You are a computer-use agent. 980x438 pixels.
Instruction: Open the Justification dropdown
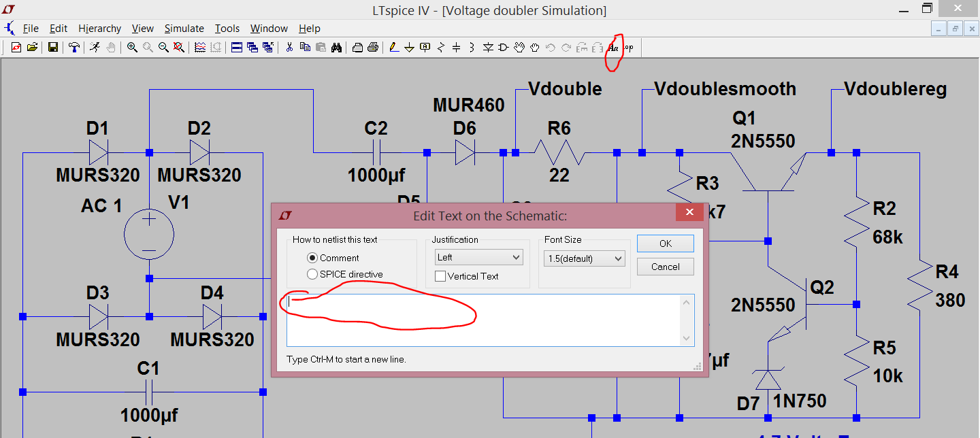point(479,257)
